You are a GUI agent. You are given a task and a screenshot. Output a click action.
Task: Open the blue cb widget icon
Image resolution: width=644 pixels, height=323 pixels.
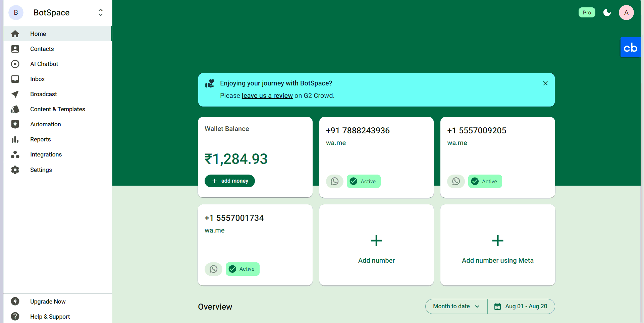pos(630,48)
